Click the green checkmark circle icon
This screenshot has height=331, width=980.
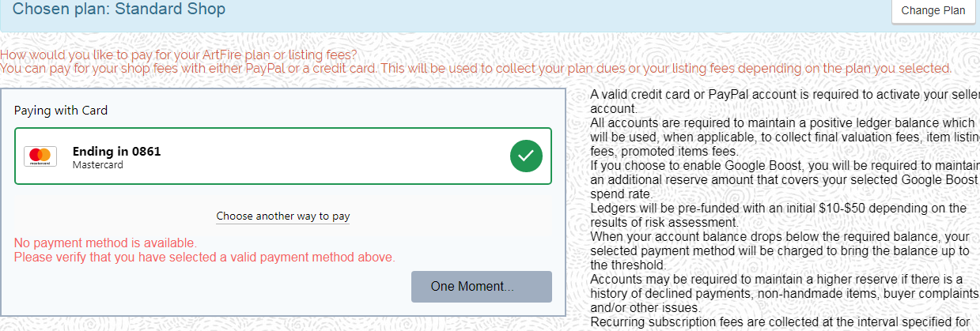click(526, 156)
